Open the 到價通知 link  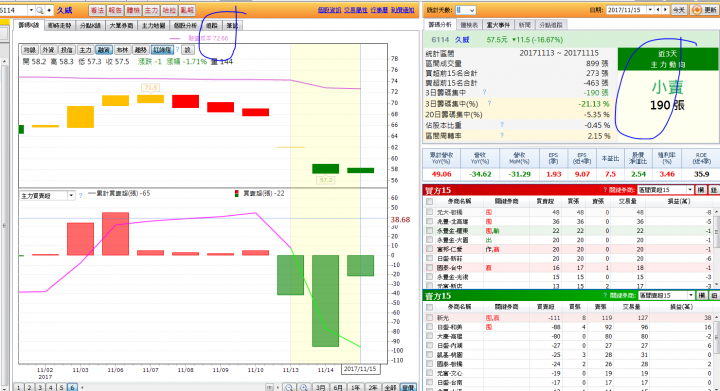[402, 10]
